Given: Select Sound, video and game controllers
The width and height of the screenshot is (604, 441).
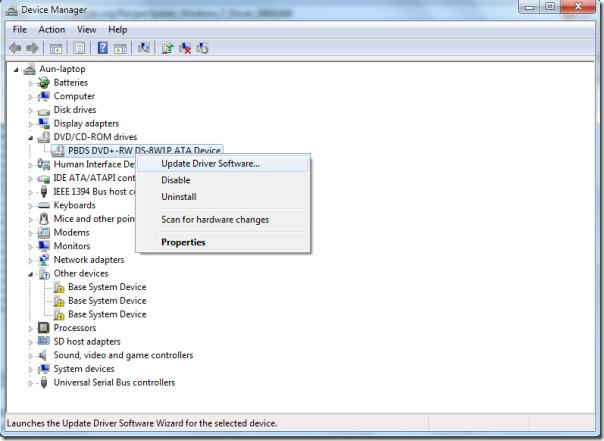Looking at the screenshot, I should coord(123,355).
